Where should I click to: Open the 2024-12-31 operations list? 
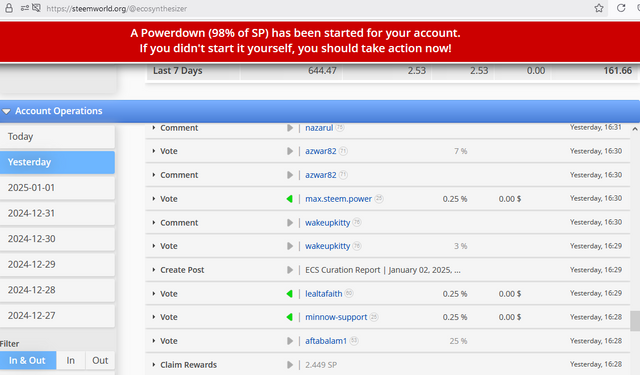point(57,213)
